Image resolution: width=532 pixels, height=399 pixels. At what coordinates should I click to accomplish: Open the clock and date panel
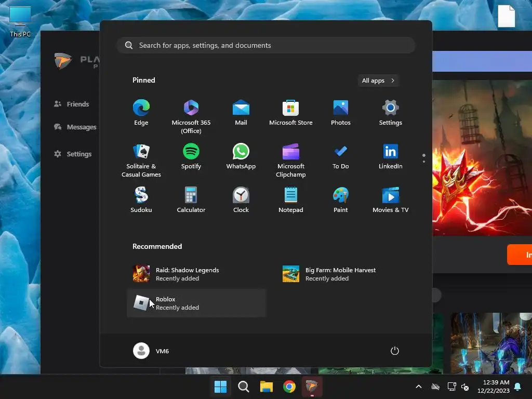coord(494,387)
